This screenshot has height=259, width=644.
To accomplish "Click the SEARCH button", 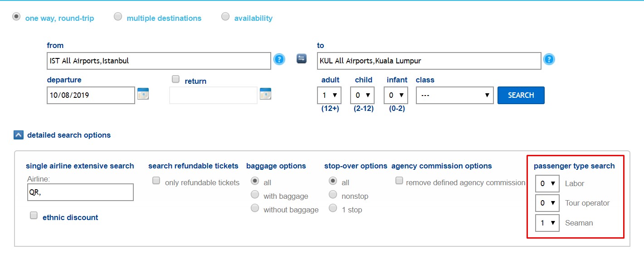I will click(x=521, y=95).
